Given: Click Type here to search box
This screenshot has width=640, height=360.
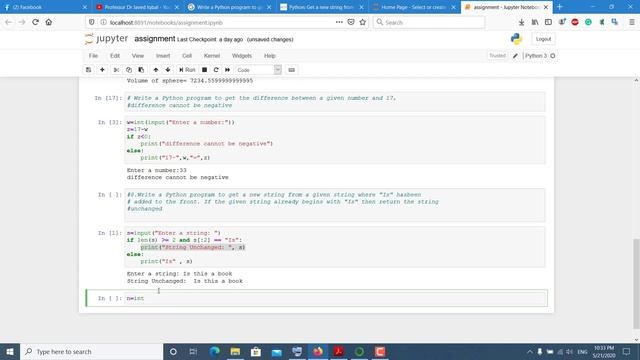Looking at the screenshot, I should click(91, 351).
